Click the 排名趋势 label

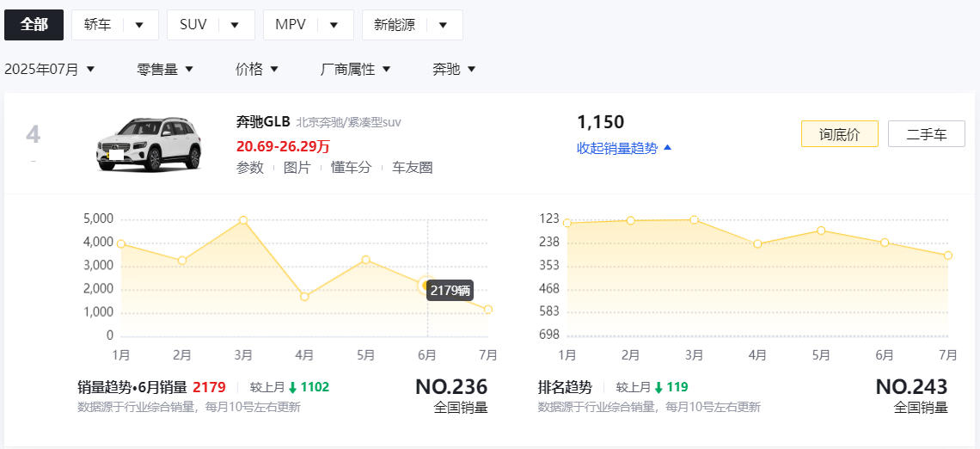pos(565,387)
